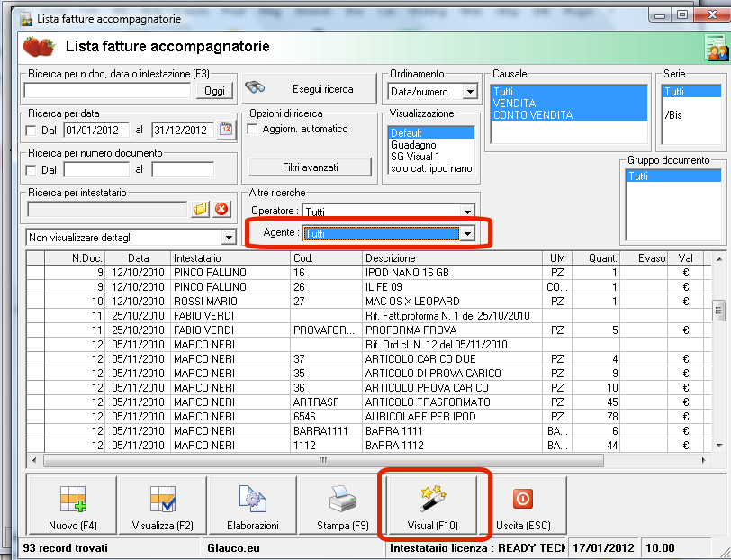Select the row ARTICOLO TRASFORMATO
Viewport: 731px width, 560px height.
click(x=368, y=402)
